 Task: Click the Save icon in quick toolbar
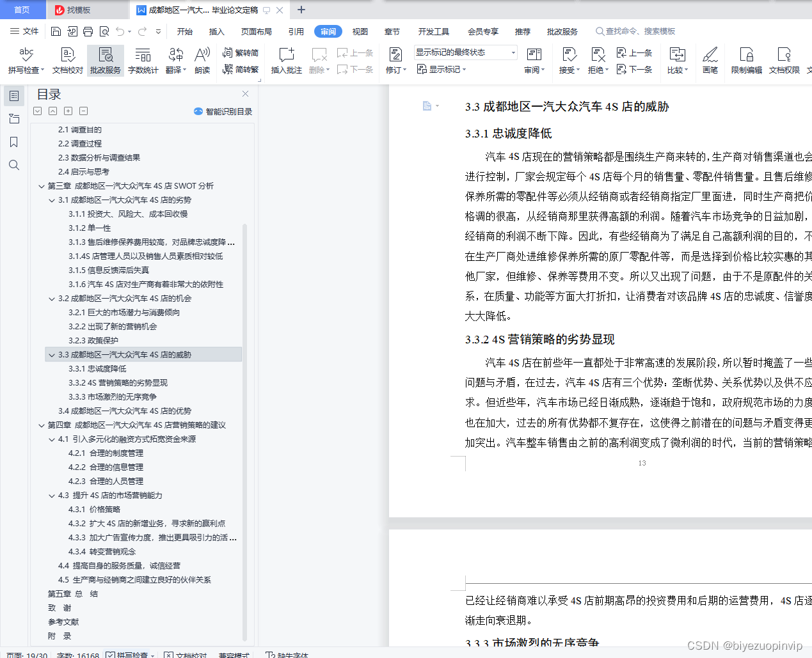pos(56,31)
